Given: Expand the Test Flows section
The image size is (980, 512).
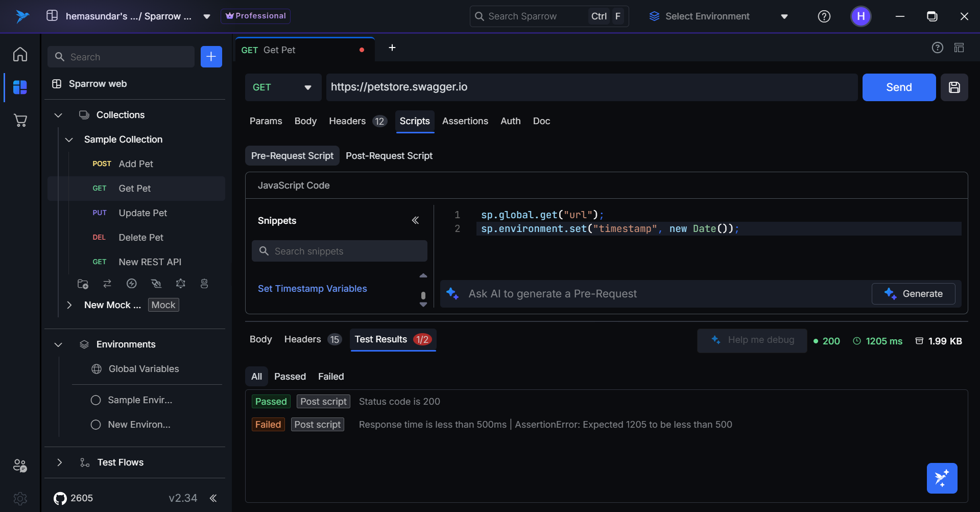Looking at the screenshot, I should tap(60, 462).
